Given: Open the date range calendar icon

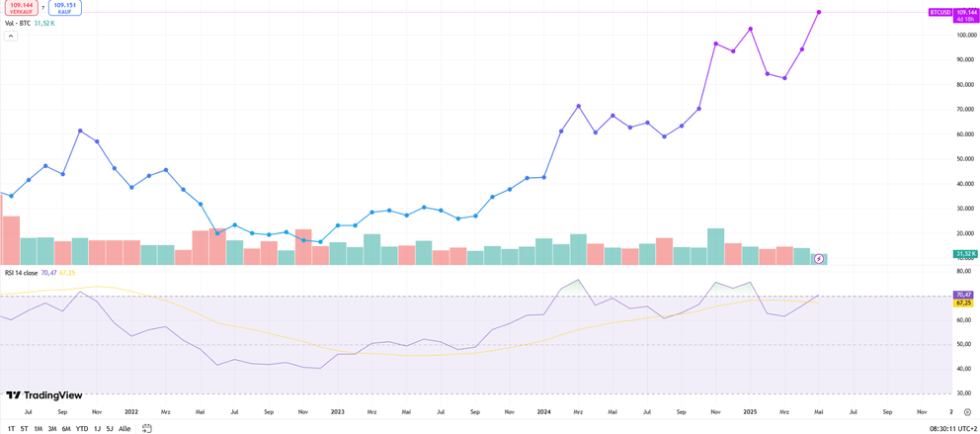Looking at the screenshot, I should tap(147, 428).
